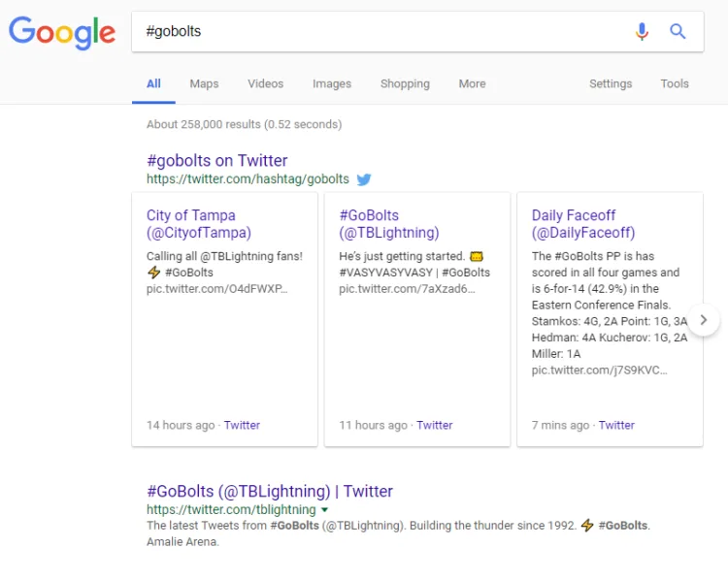The width and height of the screenshot is (728, 580).
Task: Click Twitter link under 7 mins ago
Action: (616, 425)
